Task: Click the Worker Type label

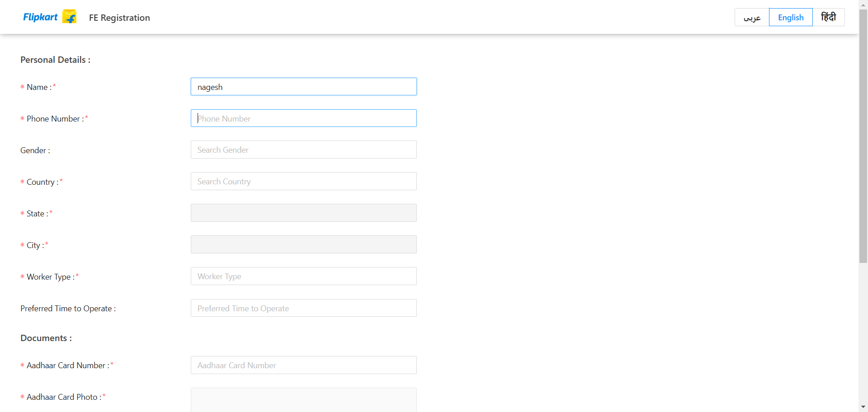Action: (49, 277)
